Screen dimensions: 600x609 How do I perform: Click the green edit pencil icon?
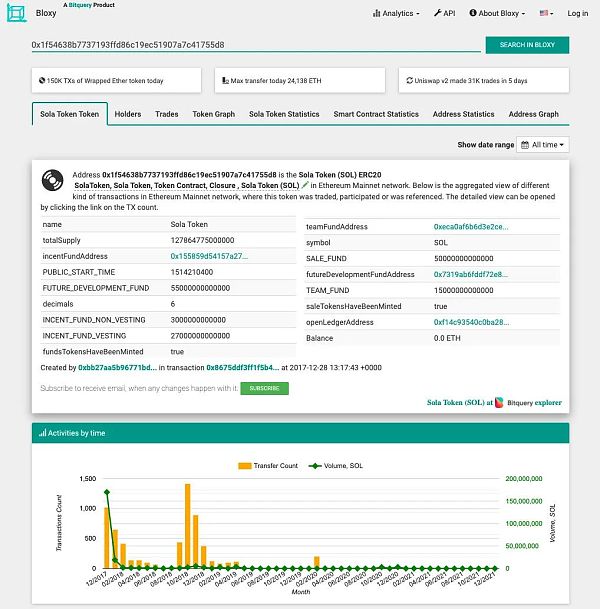[305, 186]
